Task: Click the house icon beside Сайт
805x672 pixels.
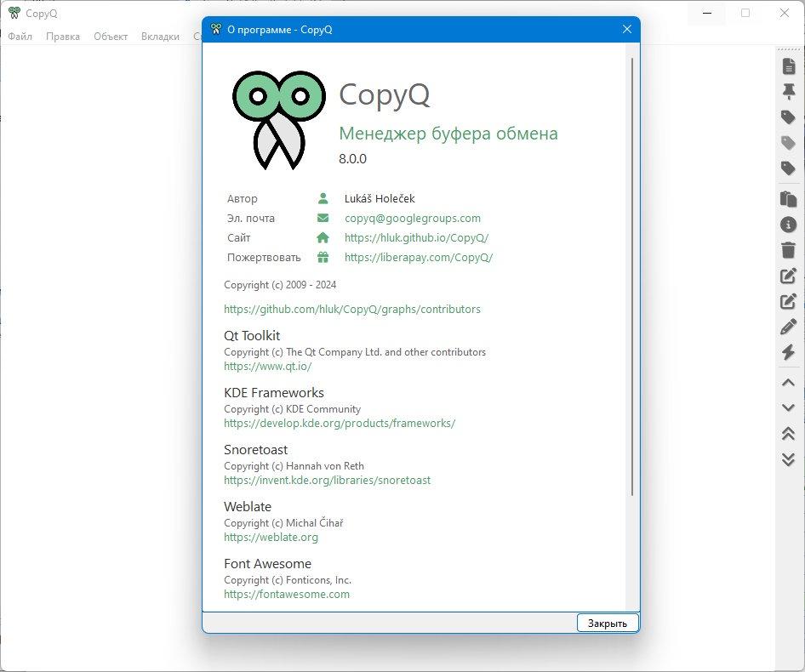Action: point(323,237)
